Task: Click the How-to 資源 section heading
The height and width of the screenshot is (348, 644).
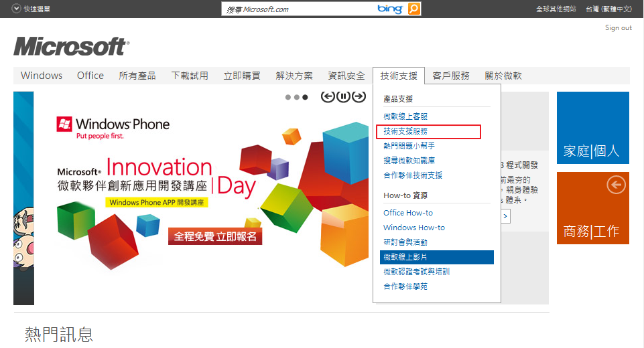Action: point(405,195)
